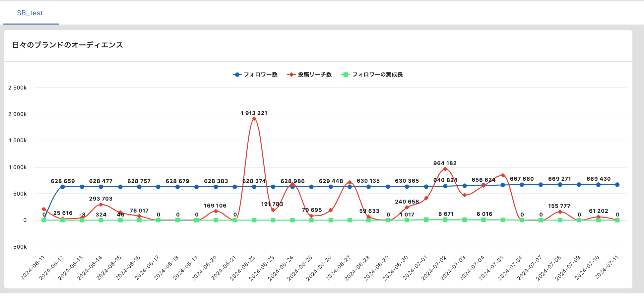Click the red diamond marker at 155 777
The image size is (644, 305).
[560, 212]
